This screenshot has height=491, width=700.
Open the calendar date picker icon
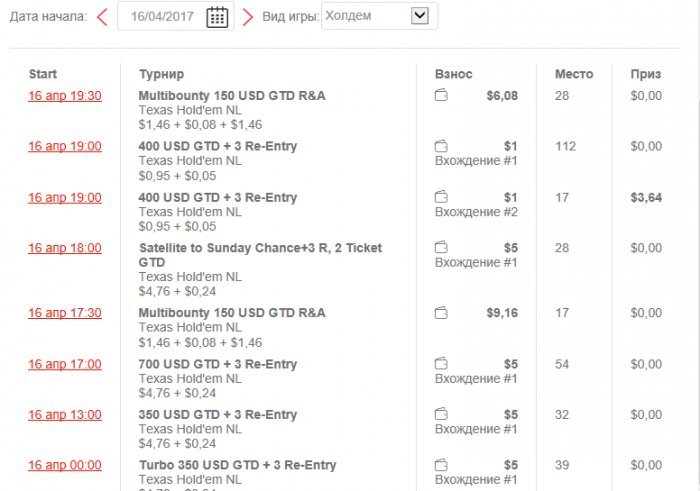pyautogui.click(x=217, y=17)
